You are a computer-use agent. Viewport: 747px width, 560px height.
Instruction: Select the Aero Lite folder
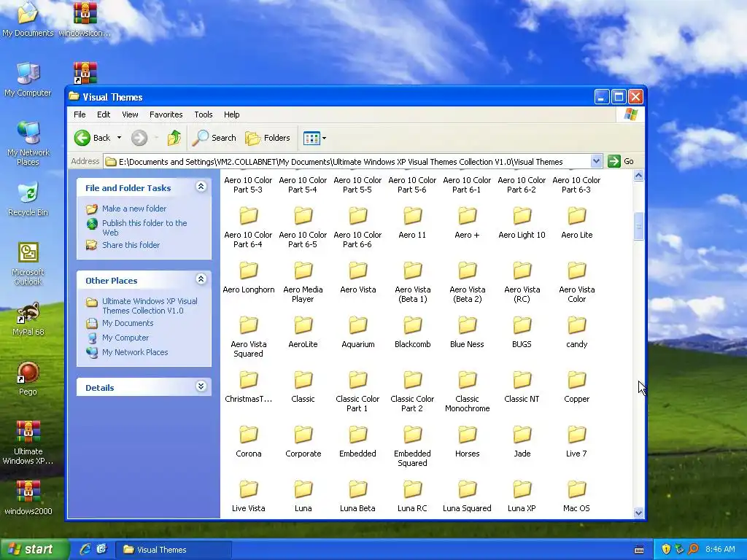576,223
